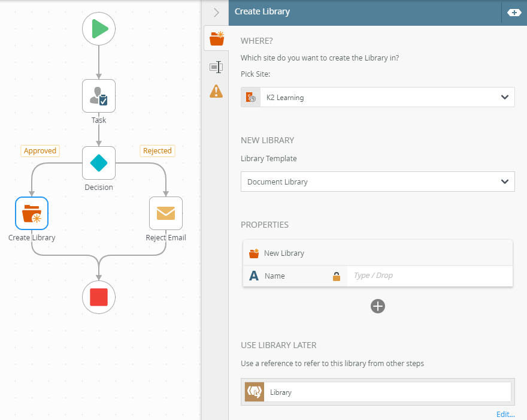Click the Edit link under Library reference
The width and height of the screenshot is (527, 420).
click(505, 414)
